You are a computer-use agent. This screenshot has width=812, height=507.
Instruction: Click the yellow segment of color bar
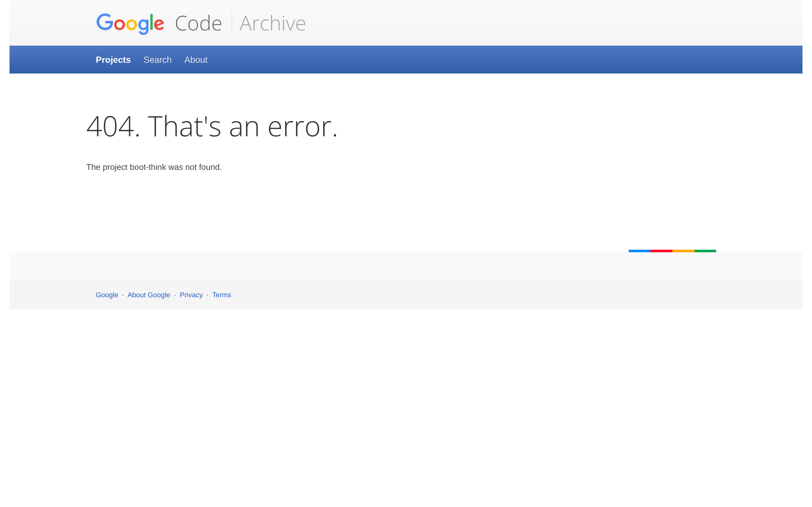[x=683, y=251]
